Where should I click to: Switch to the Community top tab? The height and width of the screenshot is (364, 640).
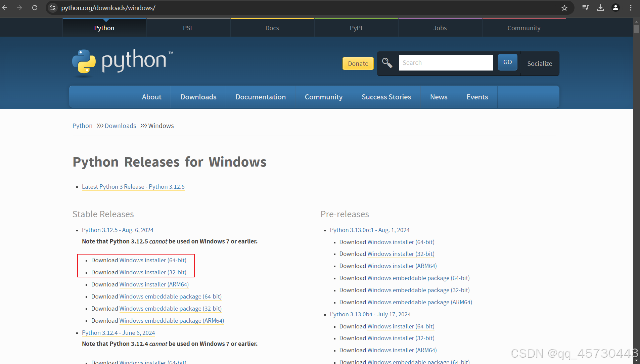click(x=524, y=28)
